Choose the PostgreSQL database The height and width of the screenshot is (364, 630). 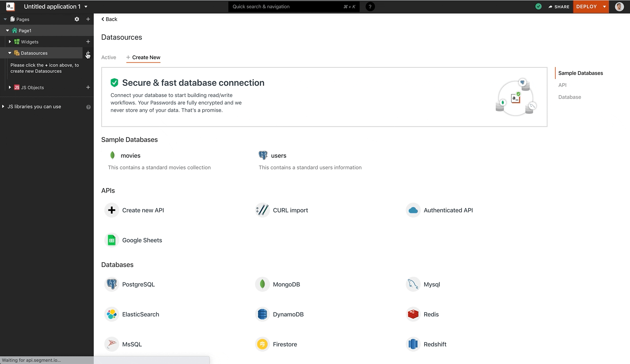click(x=138, y=284)
